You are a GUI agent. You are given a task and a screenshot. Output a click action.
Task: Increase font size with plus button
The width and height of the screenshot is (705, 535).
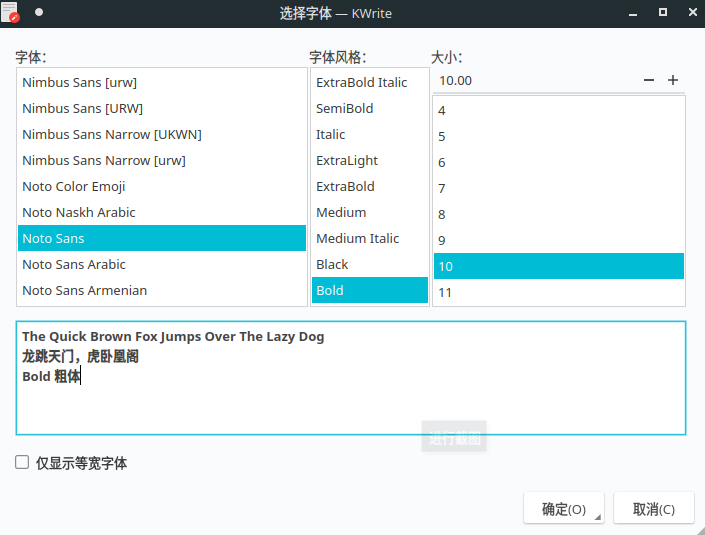[673, 80]
